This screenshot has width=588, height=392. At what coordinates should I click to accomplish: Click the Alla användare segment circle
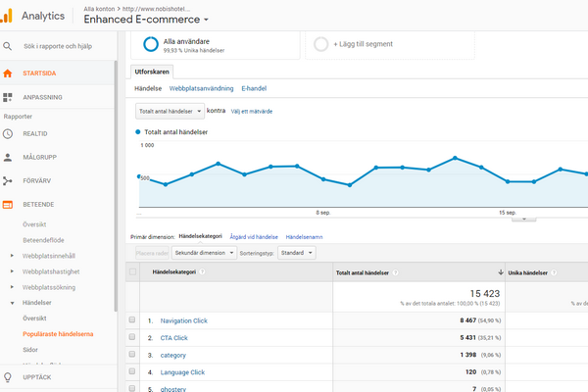(x=151, y=44)
